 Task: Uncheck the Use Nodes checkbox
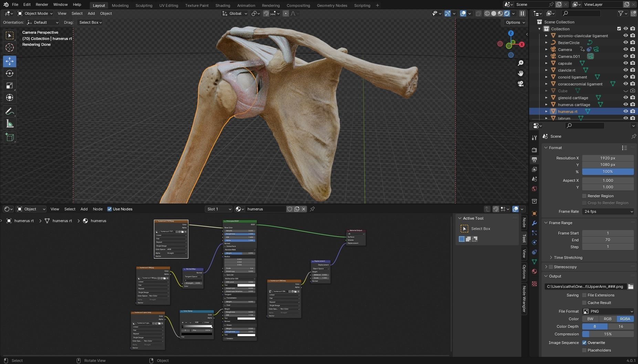click(x=109, y=209)
